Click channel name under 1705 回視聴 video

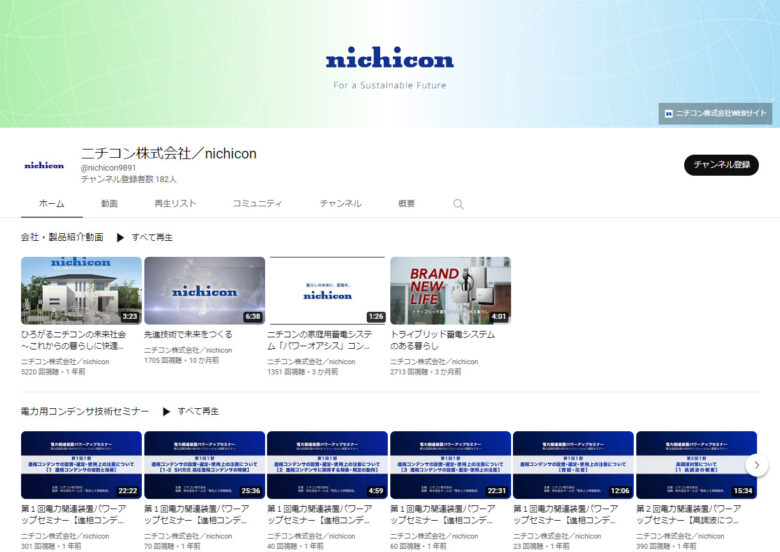tap(188, 350)
